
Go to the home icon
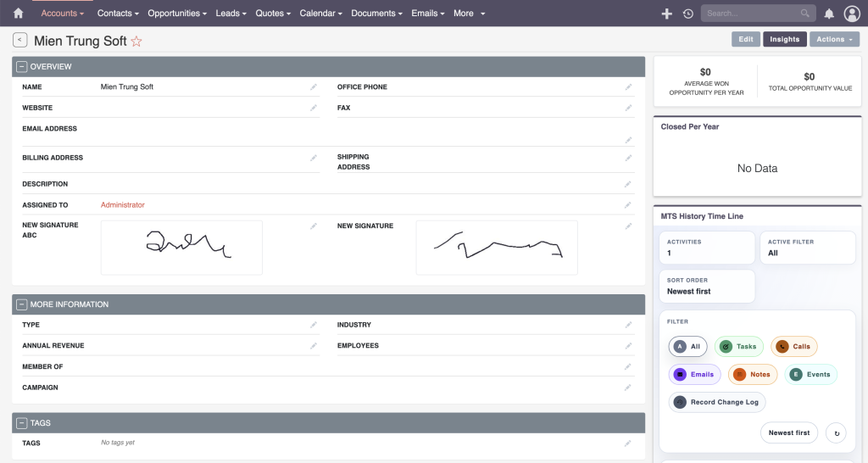pos(19,14)
